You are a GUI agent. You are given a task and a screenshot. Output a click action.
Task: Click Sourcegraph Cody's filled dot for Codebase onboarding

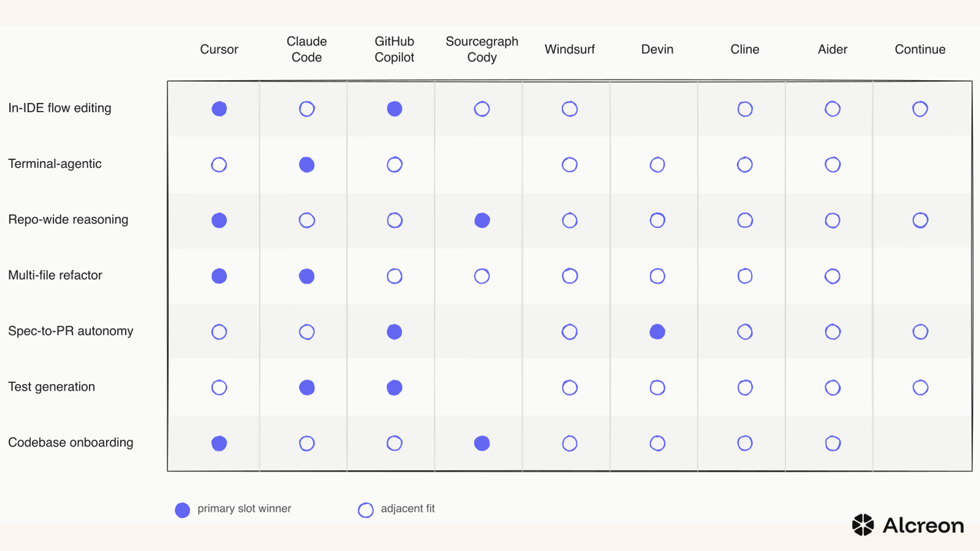click(482, 443)
